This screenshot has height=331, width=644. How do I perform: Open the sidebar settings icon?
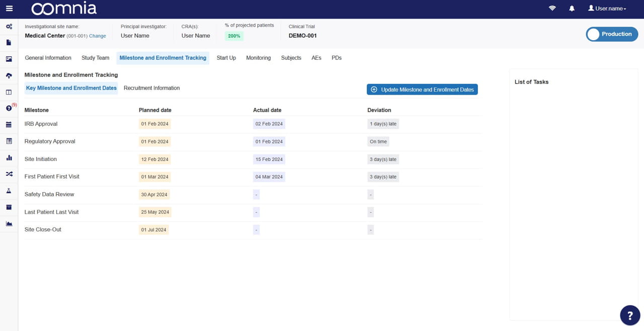(8, 26)
